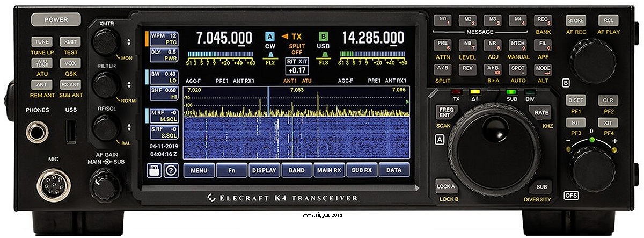Screen dimensions: 644x238
Task: Tap the 7.045.000 VFO A frequency readout
Action: point(224,38)
